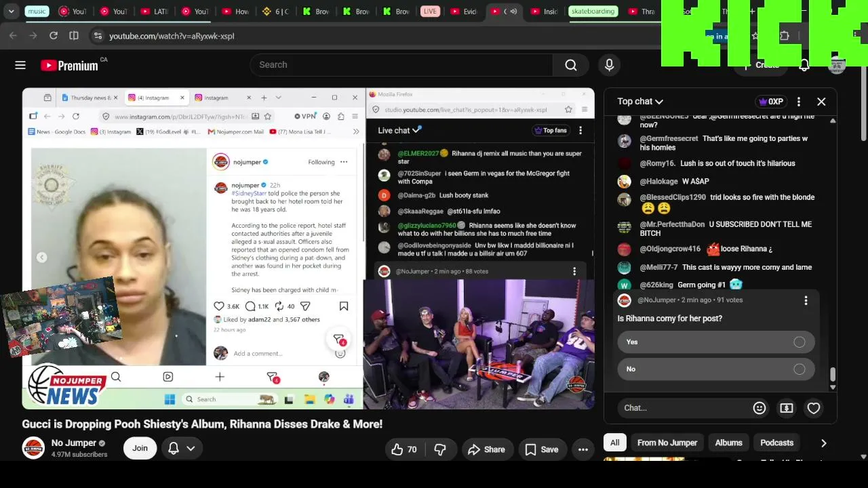Open notification settings for No Jumper

pyautogui.click(x=182, y=448)
